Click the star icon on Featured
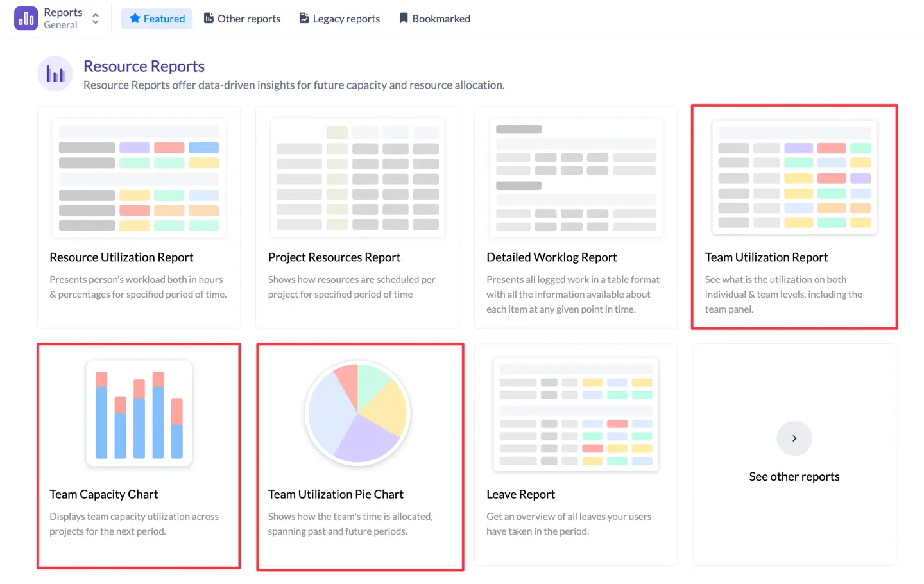 [135, 19]
